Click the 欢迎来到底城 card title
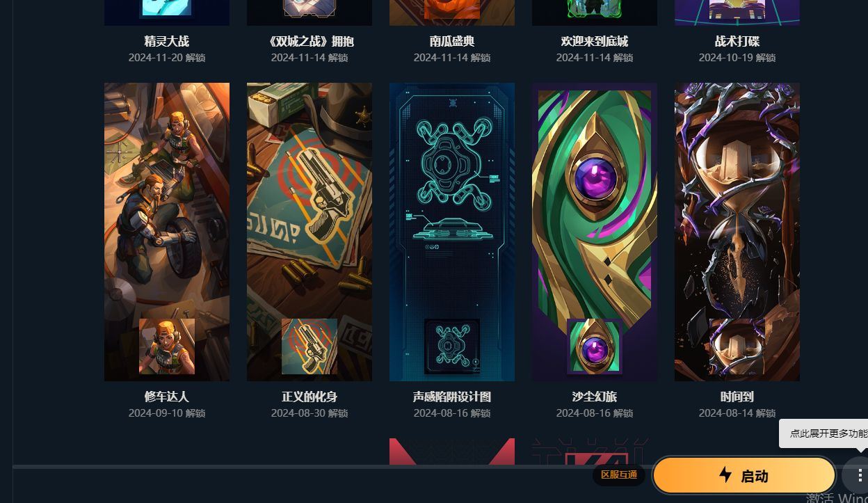 595,42
